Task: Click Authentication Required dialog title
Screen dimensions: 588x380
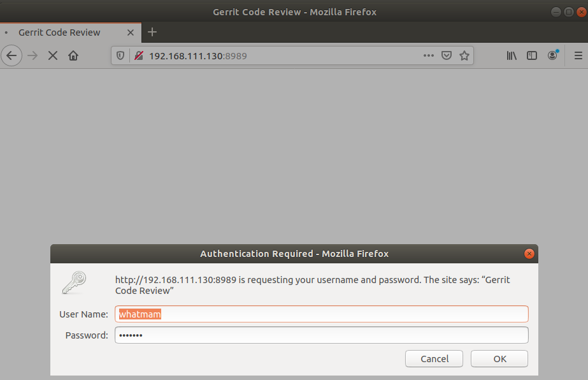Action: tap(294, 254)
